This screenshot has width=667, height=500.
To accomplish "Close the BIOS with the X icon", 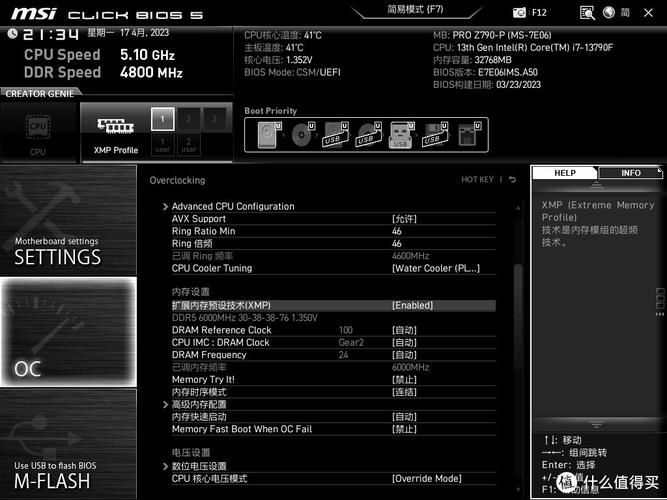I will coord(648,13).
